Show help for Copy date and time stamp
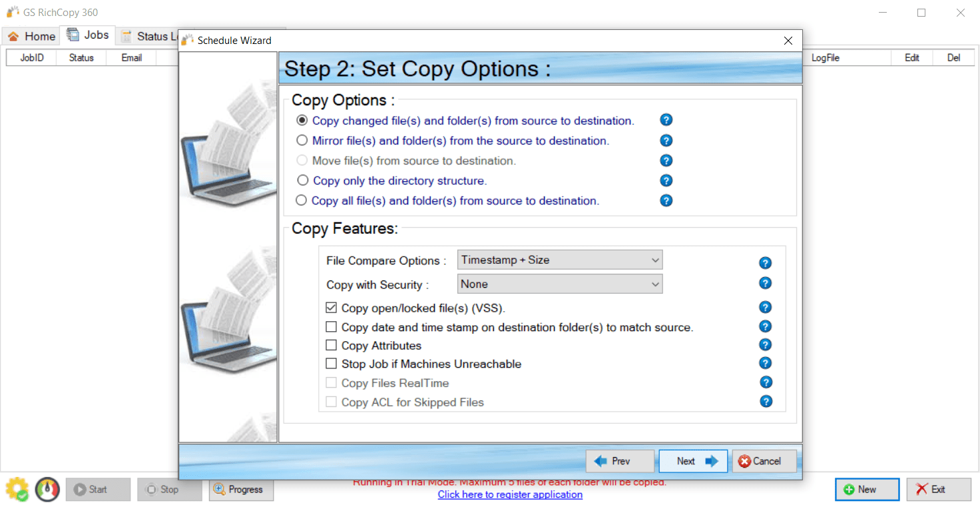The image size is (980, 507). pos(766,326)
